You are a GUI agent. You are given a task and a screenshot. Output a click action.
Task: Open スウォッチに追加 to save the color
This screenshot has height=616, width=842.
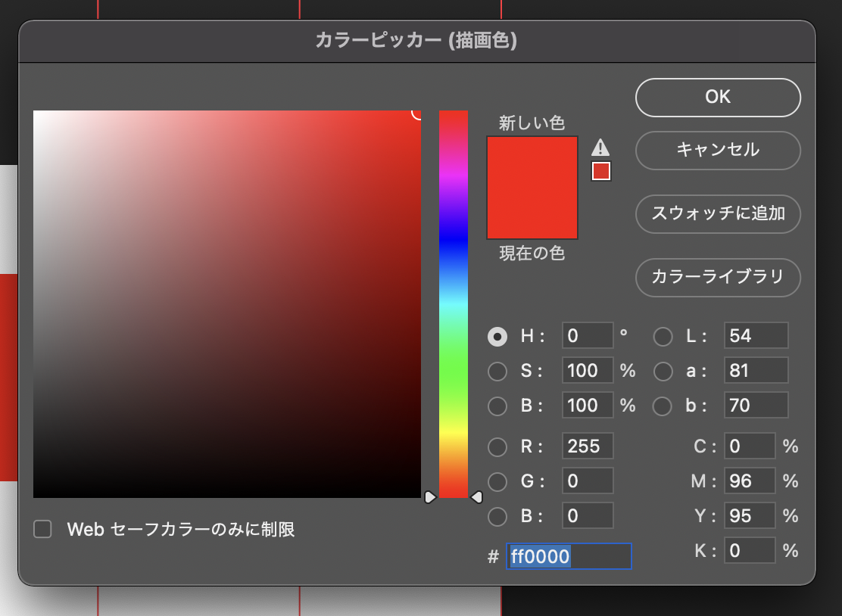717,214
